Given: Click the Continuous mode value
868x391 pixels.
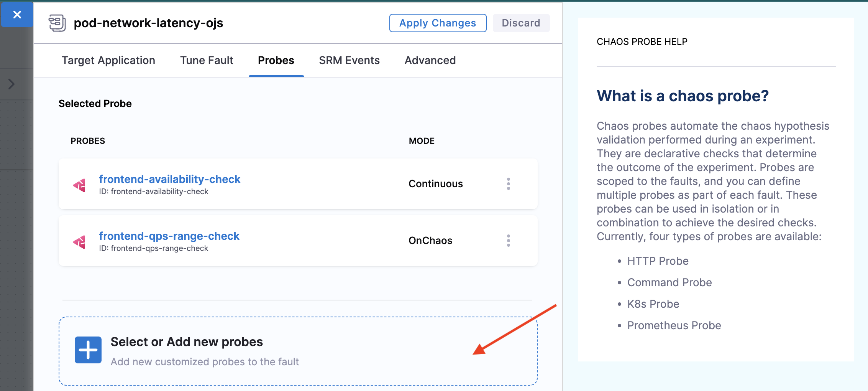Looking at the screenshot, I should point(436,184).
